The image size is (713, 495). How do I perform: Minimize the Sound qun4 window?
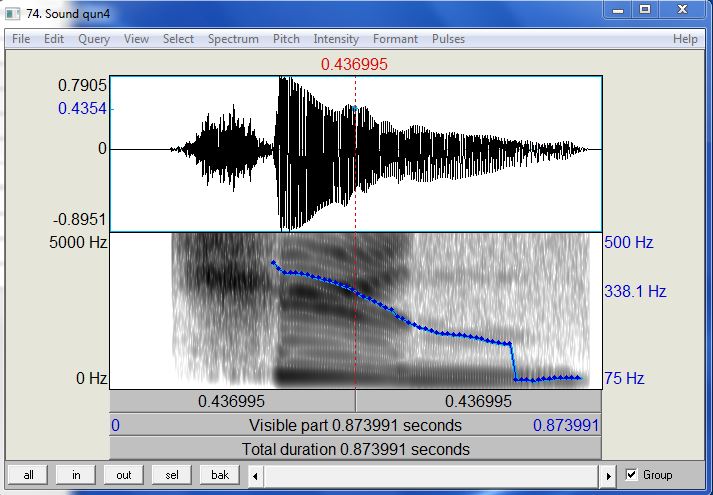[617, 10]
